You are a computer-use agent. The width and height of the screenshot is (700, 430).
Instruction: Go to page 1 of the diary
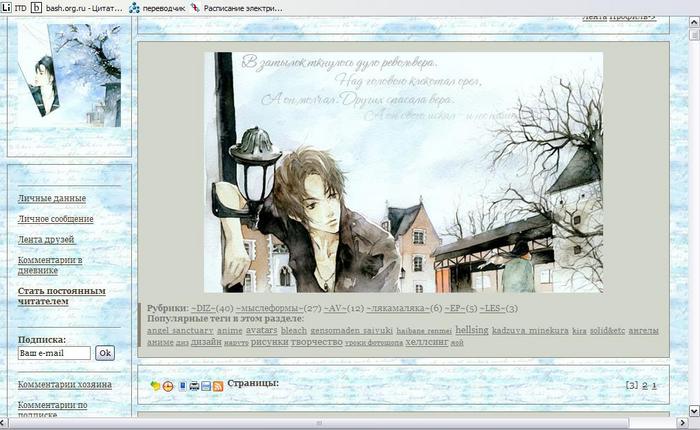click(654, 386)
